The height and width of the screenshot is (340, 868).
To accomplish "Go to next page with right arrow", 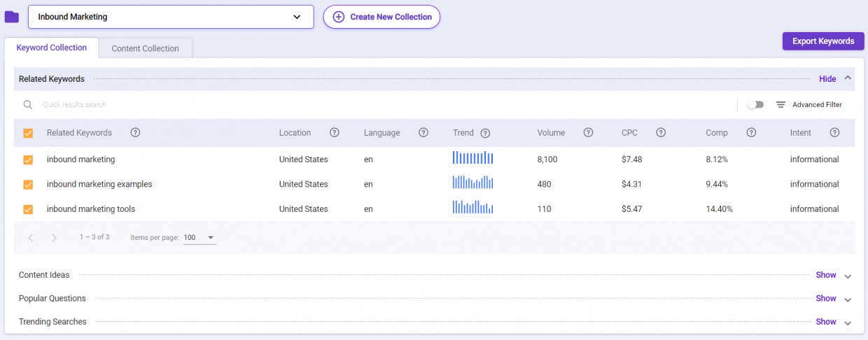I will click(54, 238).
